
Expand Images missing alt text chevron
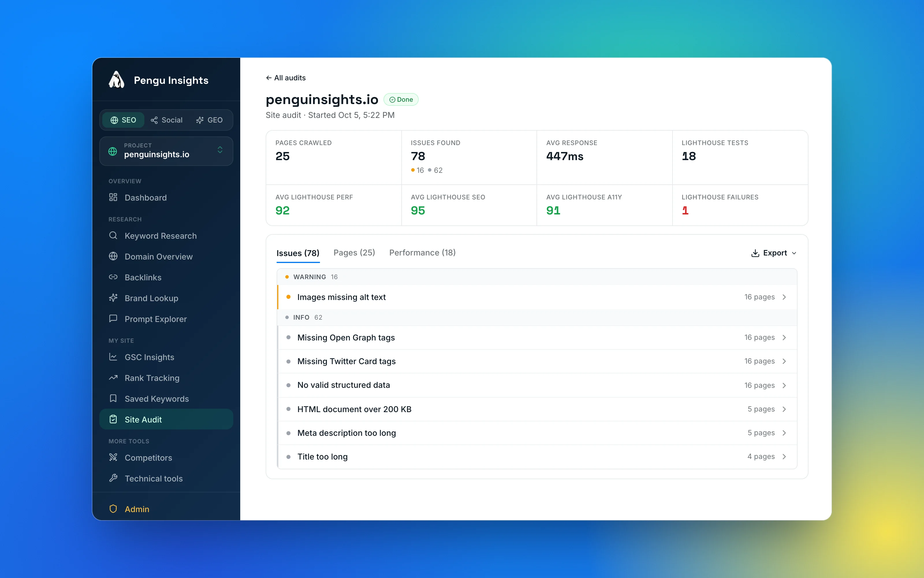pyautogui.click(x=784, y=297)
